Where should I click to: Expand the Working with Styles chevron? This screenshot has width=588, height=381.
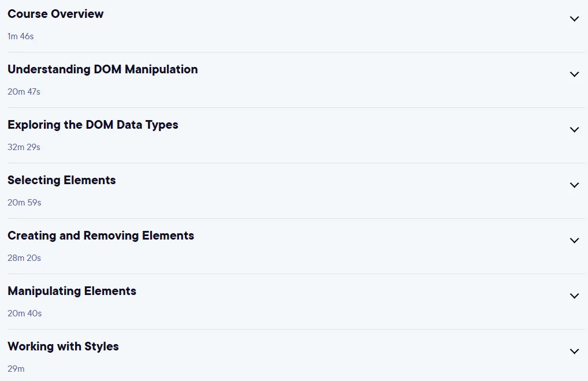[x=574, y=352]
